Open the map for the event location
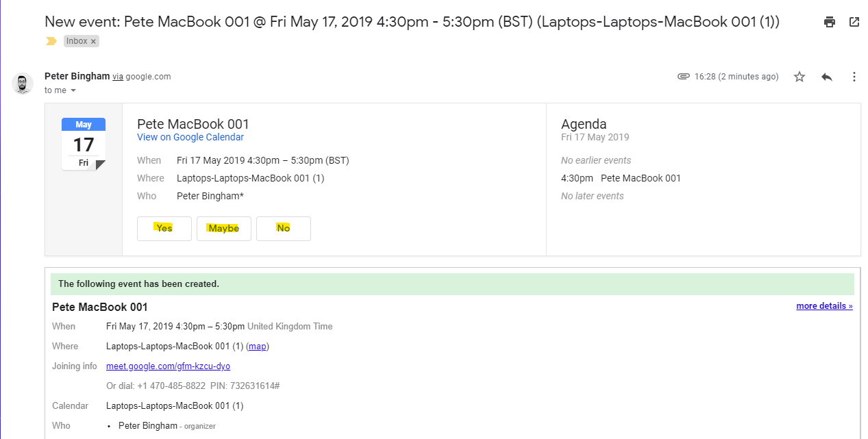Image resolution: width=868 pixels, height=439 pixels. pos(257,346)
